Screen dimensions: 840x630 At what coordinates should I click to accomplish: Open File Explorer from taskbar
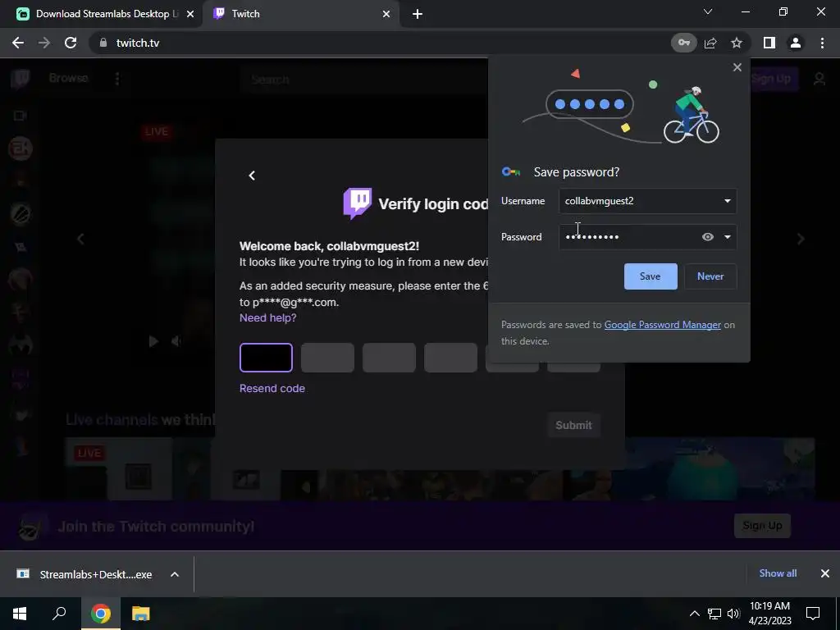(141, 614)
